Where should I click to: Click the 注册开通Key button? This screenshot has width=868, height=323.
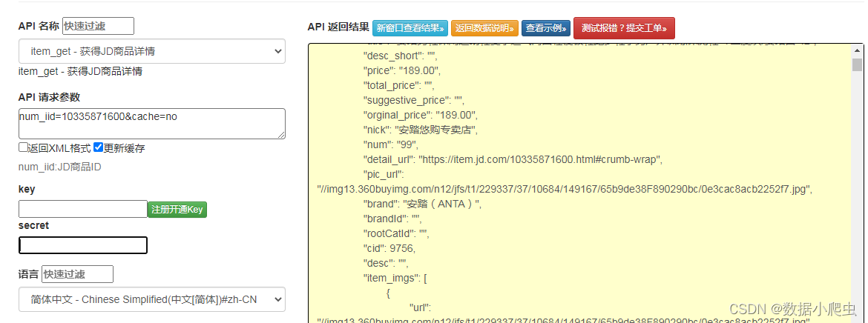(177, 209)
